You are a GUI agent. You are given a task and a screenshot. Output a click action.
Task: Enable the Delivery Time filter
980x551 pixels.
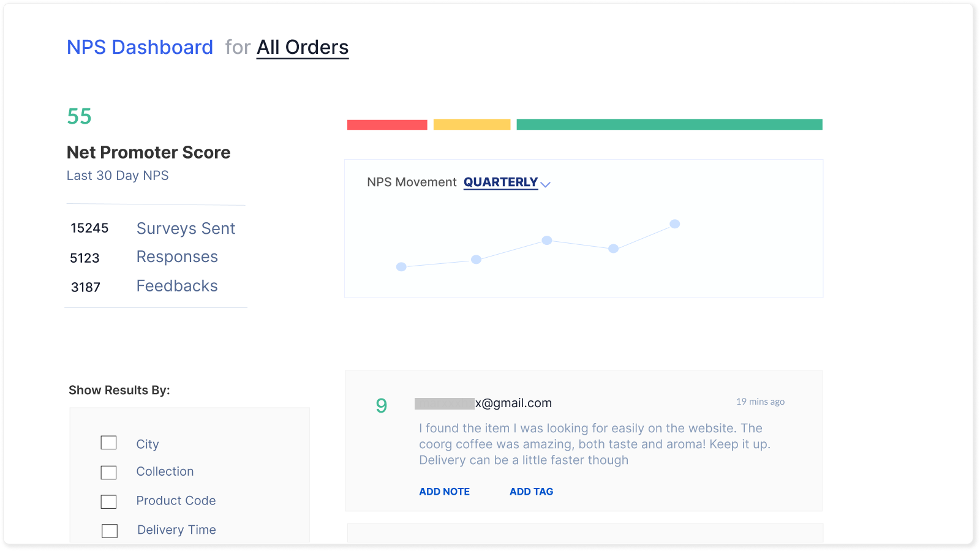tap(110, 531)
